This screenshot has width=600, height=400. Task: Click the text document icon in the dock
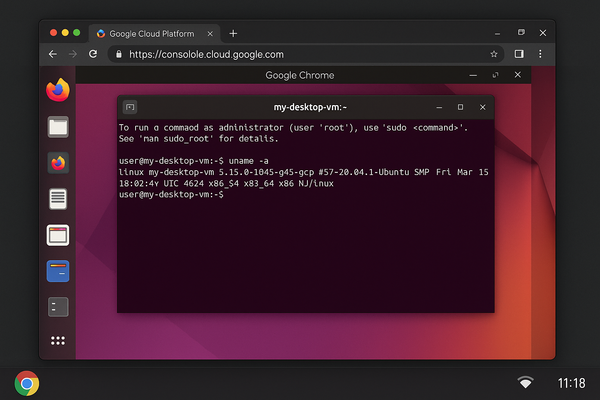(x=58, y=198)
